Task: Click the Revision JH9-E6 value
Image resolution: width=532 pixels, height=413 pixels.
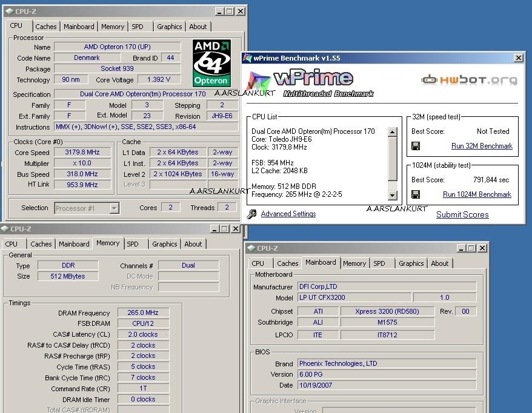Action: (x=222, y=116)
